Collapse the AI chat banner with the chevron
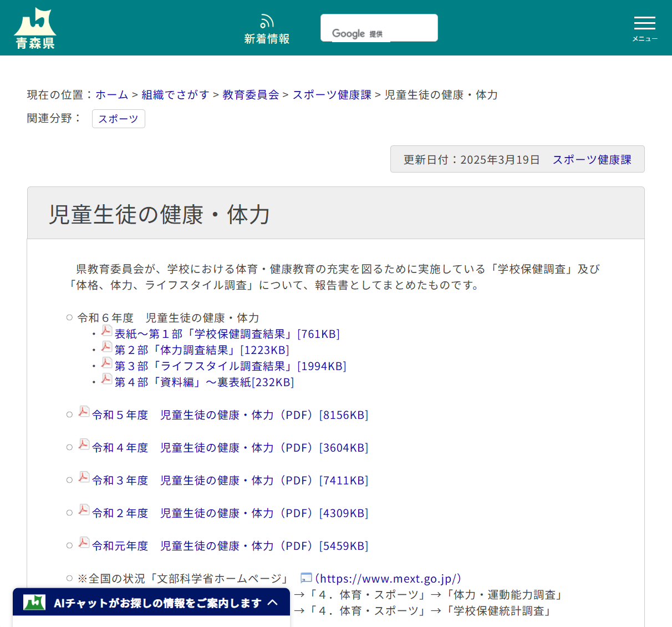 click(273, 602)
